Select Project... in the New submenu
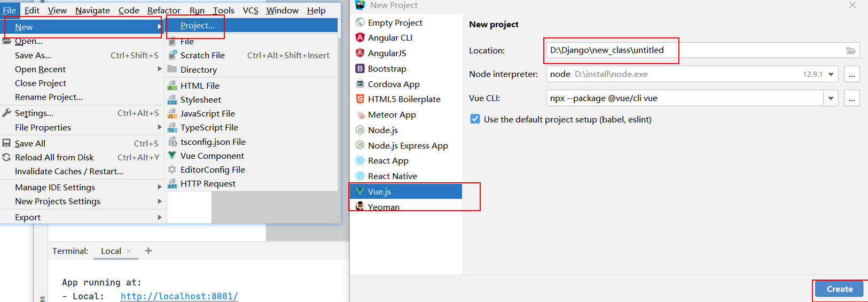This screenshot has height=302, width=868. coord(252,25)
